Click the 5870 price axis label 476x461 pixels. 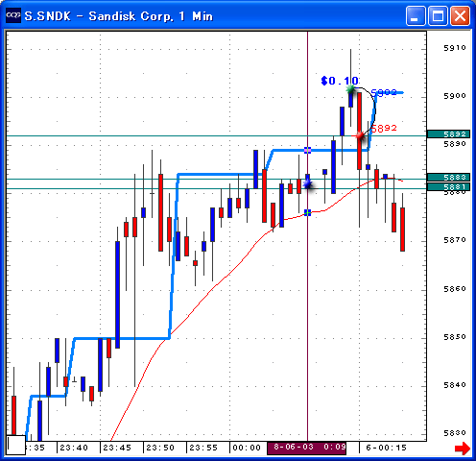click(455, 240)
